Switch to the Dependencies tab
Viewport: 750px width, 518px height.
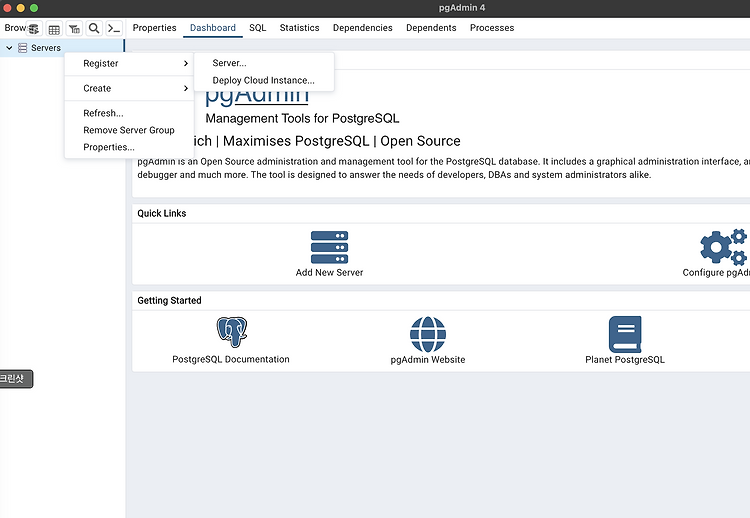(363, 28)
